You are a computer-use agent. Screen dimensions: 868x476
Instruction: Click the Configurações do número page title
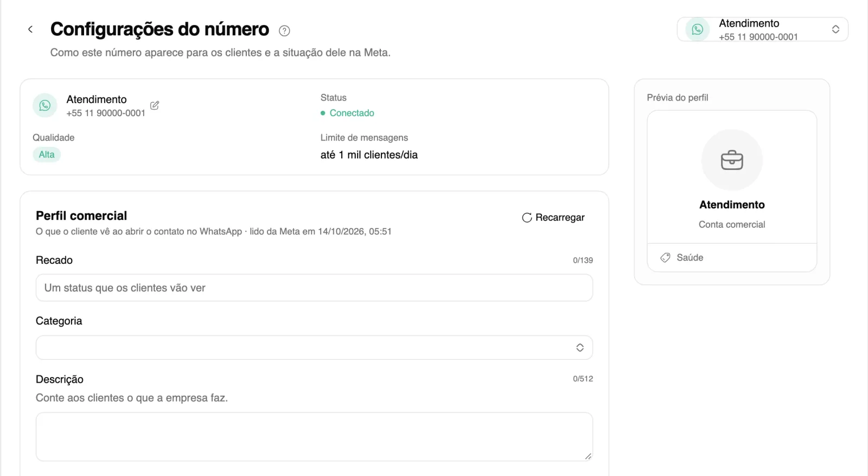[x=159, y=29]
